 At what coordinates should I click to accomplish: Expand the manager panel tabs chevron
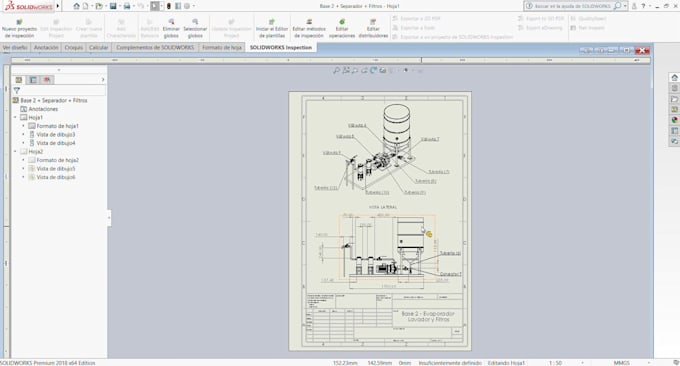pyautogui.click(x=103, y=80)
